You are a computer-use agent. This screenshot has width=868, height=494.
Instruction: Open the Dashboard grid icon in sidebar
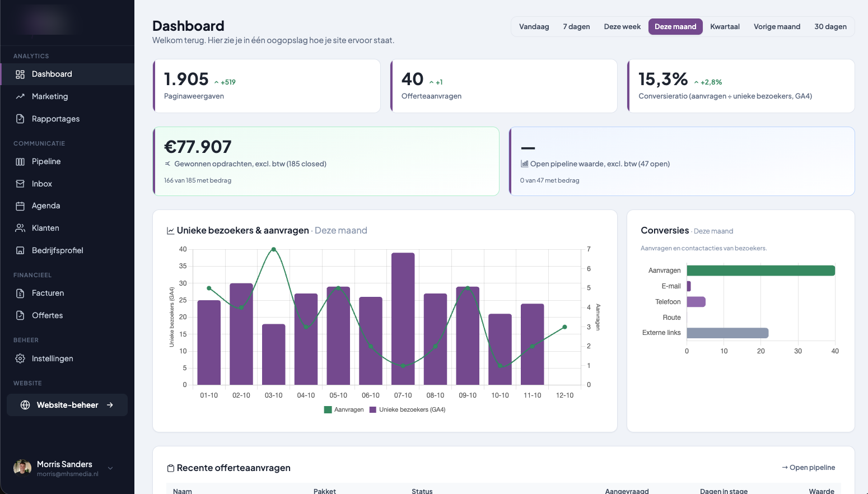coord(20,74)
